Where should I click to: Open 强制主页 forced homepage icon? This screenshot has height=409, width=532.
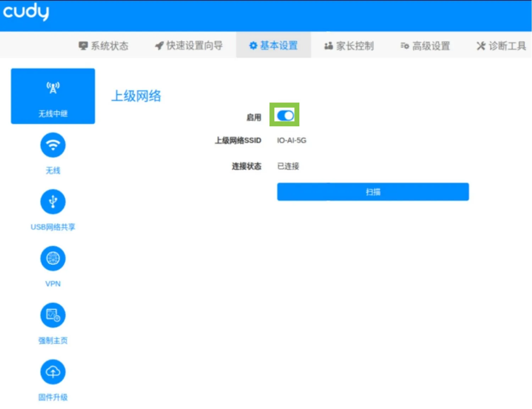(53, 315)
